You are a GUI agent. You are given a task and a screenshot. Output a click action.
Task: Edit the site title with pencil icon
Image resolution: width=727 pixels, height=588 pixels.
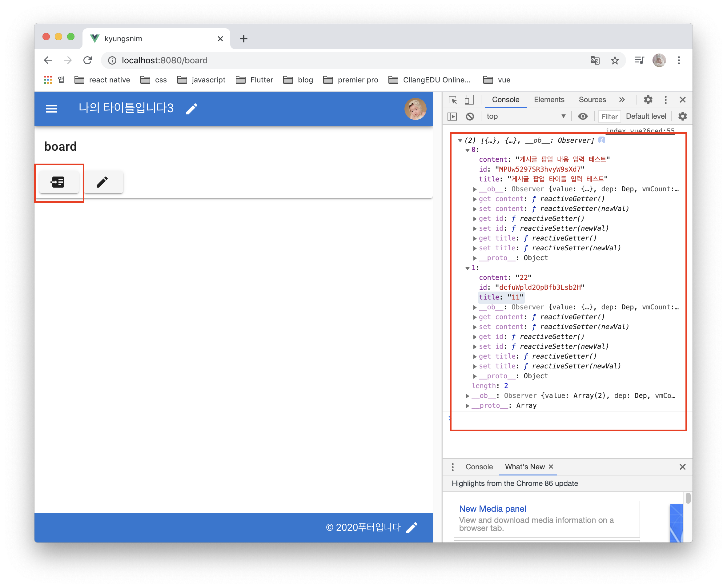pos(192,109)
